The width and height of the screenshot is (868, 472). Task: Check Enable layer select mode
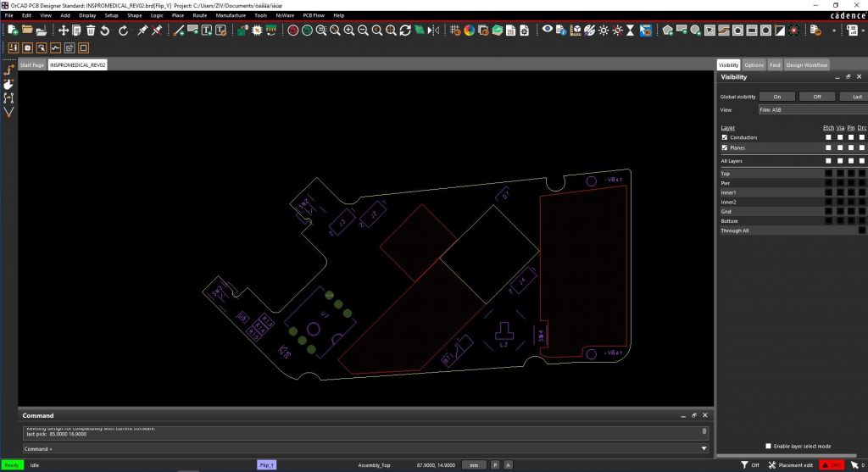tap(769, 446)
